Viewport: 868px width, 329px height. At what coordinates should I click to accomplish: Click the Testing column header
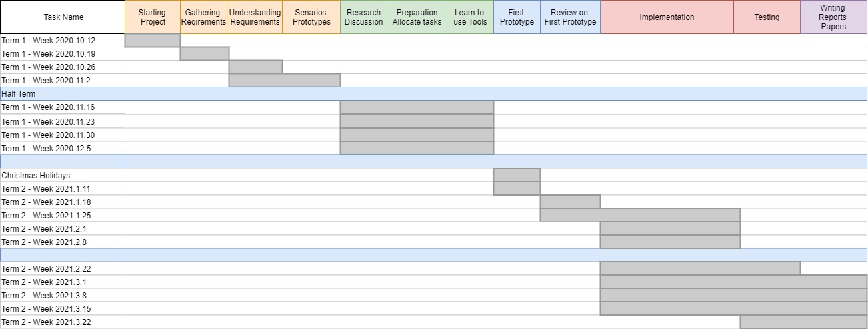[767, 17]
